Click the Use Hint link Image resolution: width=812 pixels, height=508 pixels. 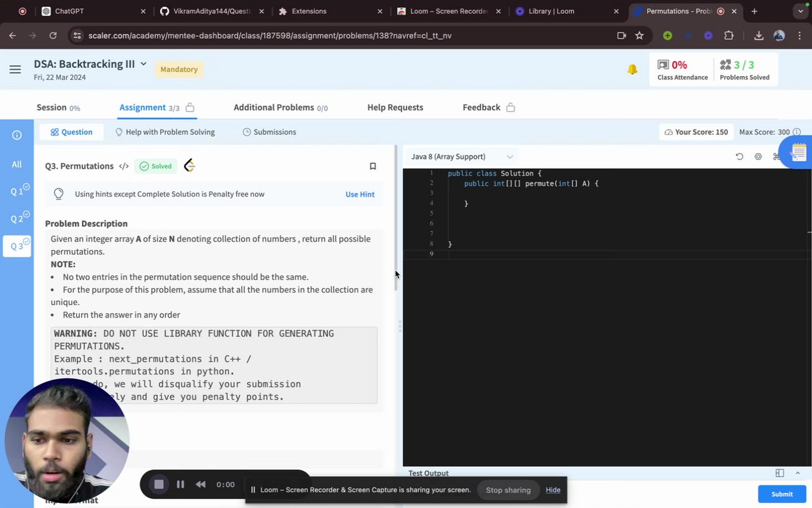coord(360,194)
